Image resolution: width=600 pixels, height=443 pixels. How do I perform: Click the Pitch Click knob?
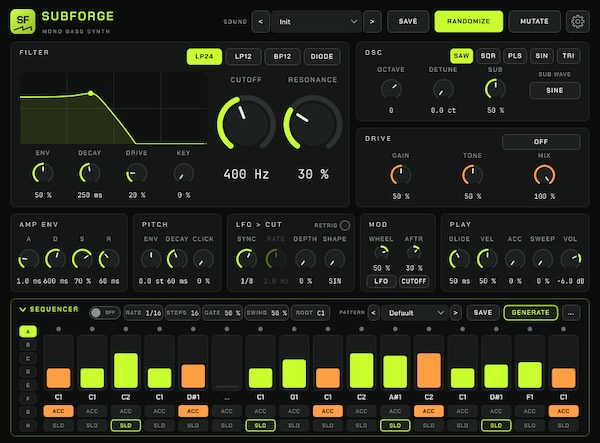203,259
